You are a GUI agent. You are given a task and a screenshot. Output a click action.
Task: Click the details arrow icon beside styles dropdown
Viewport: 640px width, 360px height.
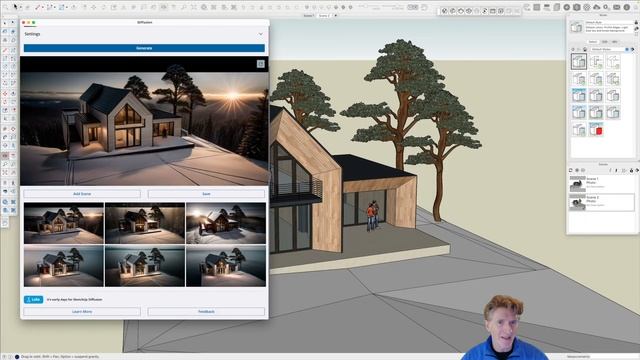tap(633, 49)
